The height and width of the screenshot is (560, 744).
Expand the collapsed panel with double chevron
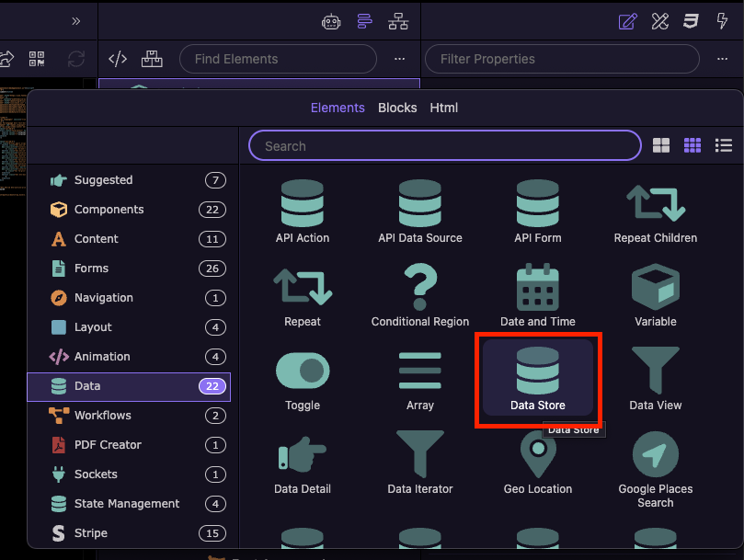click(76, 21)
